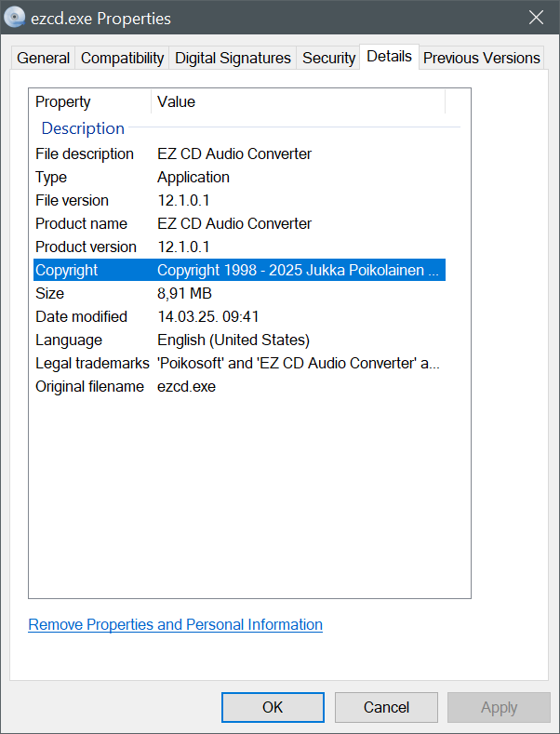Click the highlighted Copyright row
This screenshot has width=560, height=734.
[239, 270]
